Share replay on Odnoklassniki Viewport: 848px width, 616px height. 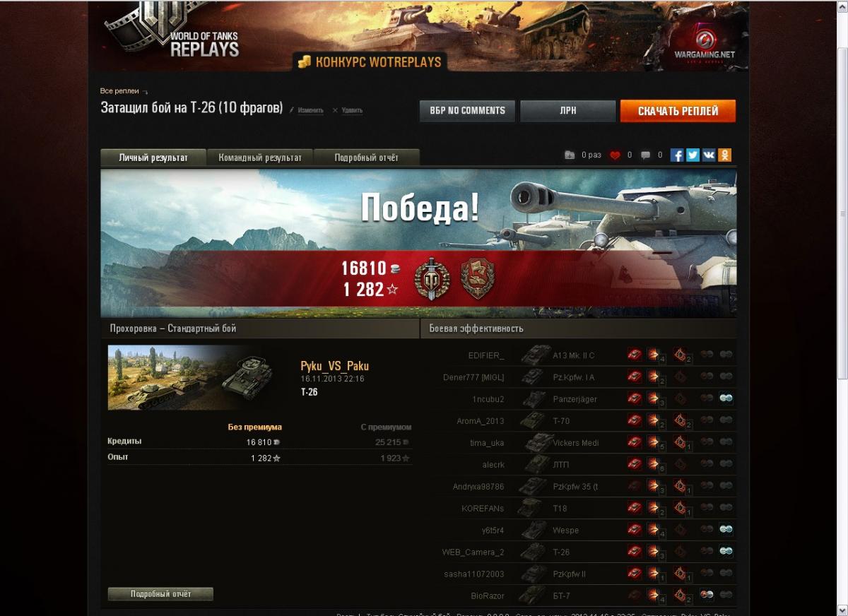click(x=725, y=155)
